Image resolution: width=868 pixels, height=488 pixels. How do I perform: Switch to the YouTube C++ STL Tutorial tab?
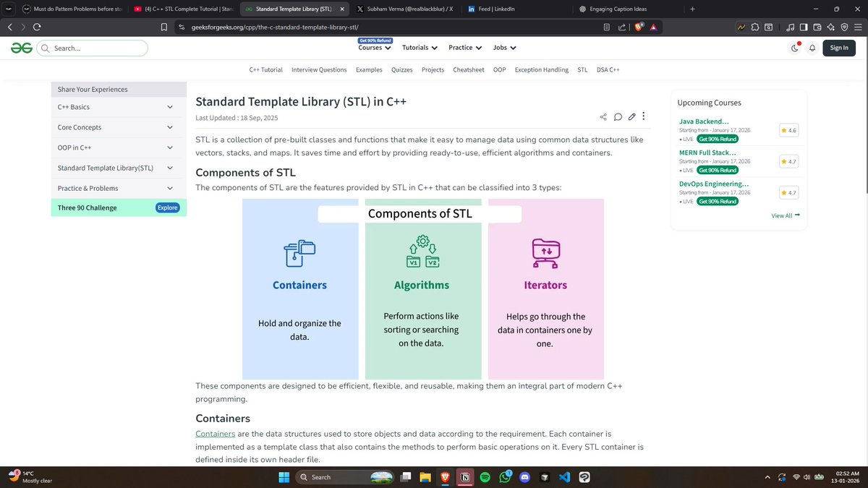click(183, 9)
